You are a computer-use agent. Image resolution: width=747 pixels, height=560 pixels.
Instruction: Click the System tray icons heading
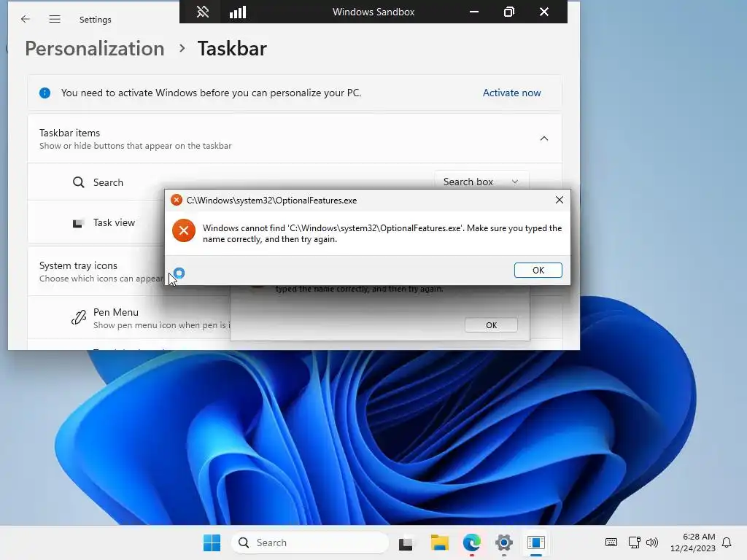[78, 265]
